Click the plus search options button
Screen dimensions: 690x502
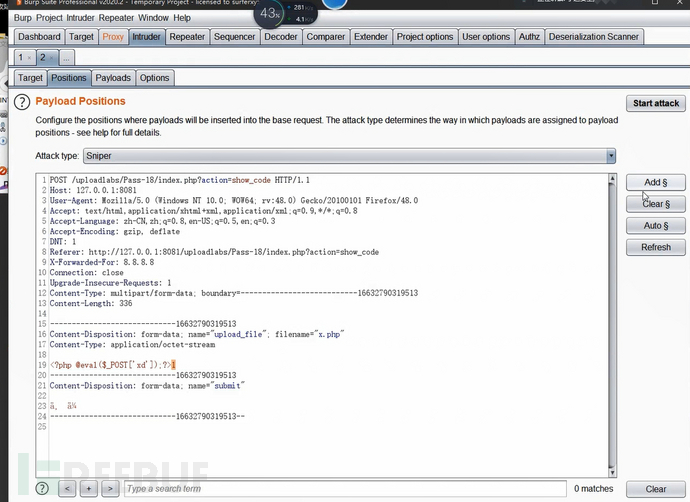coord(89,488)
